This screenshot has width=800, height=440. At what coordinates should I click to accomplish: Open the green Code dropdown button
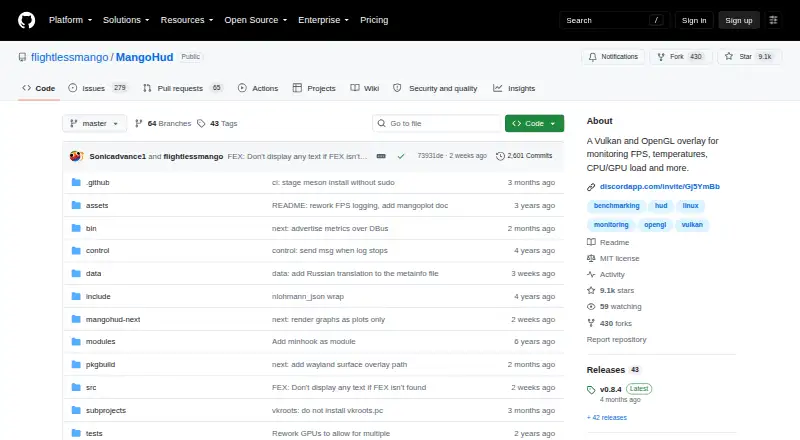[x=534, y=124]
